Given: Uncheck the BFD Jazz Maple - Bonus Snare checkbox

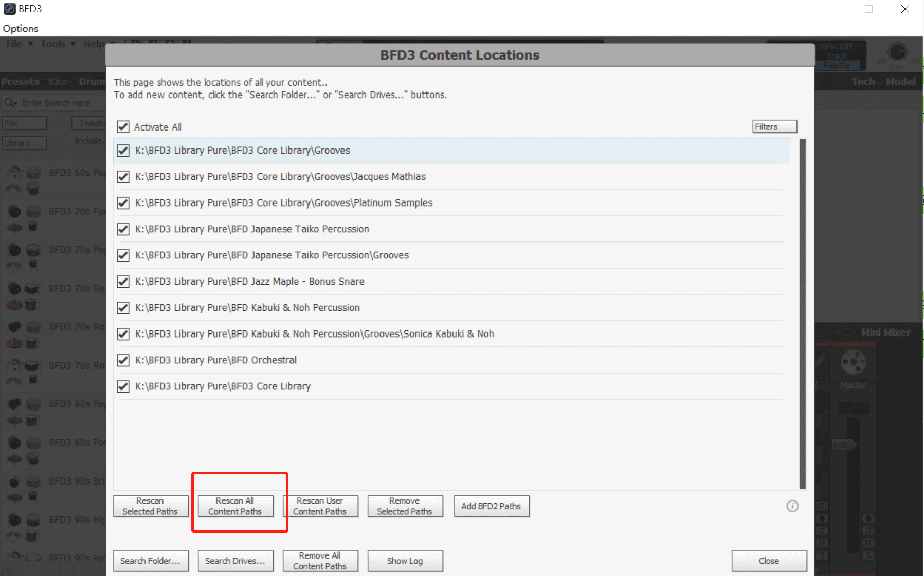Looking at the screenshot, I should pos(123,282).
